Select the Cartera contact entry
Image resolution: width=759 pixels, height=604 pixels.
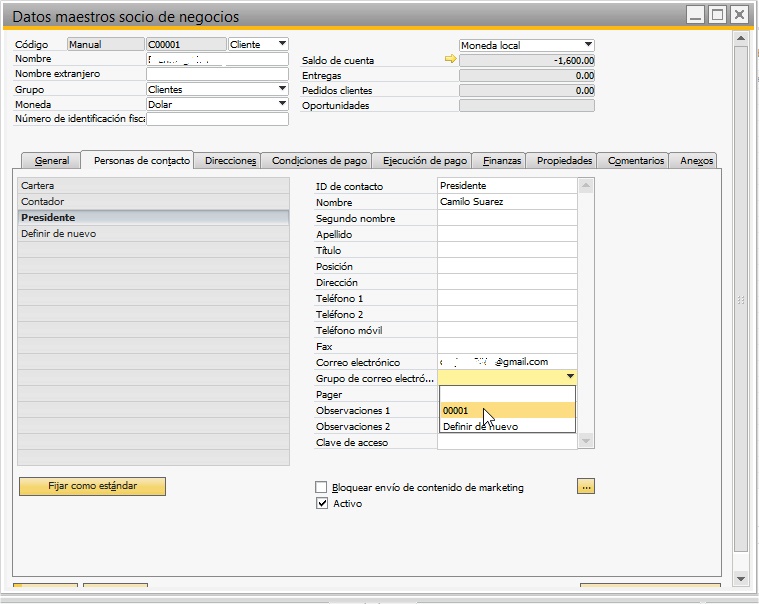tap(152, 186)
